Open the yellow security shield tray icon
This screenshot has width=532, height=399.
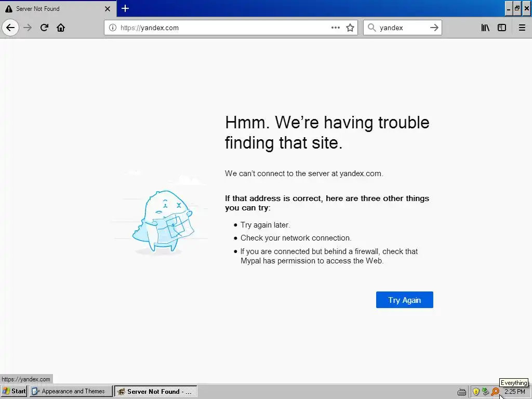(x=476, y=392)
